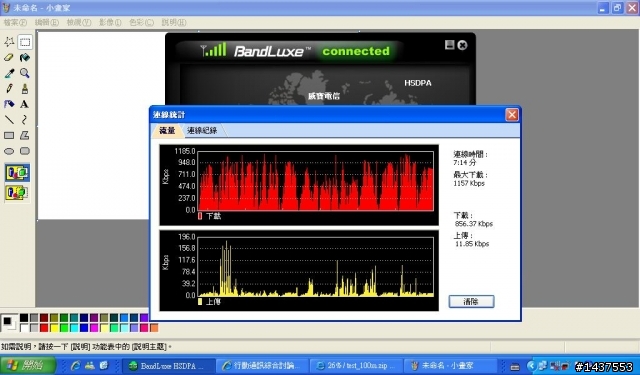Viewport: 640px width, 375px height.
Task: Open the 檔案(F) menu in Paint
Action: [x=15, y=22]
